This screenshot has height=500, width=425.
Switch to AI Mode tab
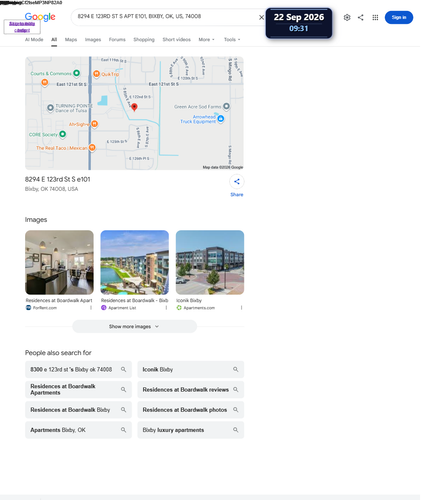(x=34, y=39)
